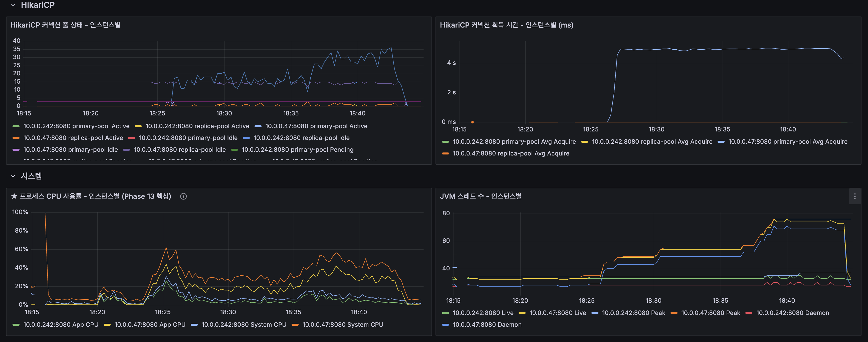The height and width of the screenshot is (342, 868).
Task: Collapse the HikariCP section
Action: point(13,5)
